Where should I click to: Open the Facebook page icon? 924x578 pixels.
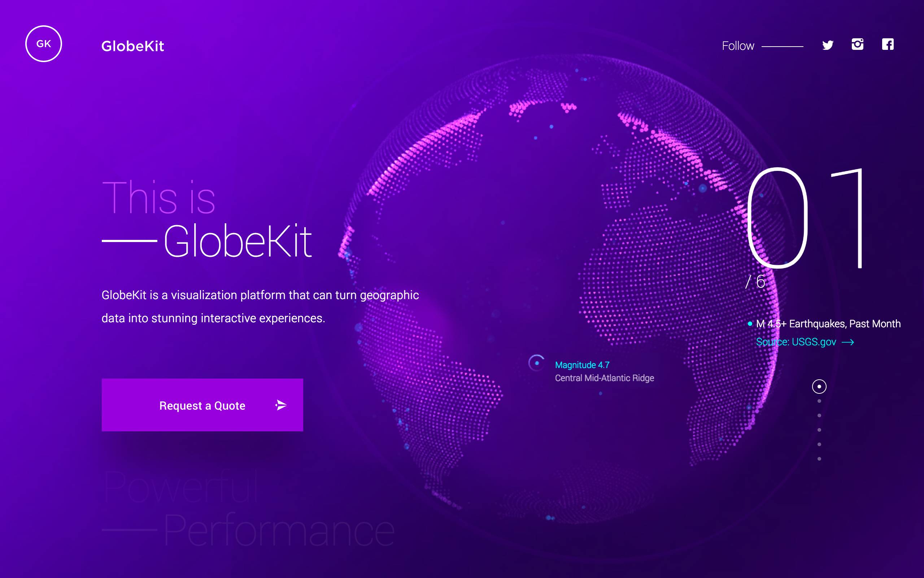(x=888, y=44)
